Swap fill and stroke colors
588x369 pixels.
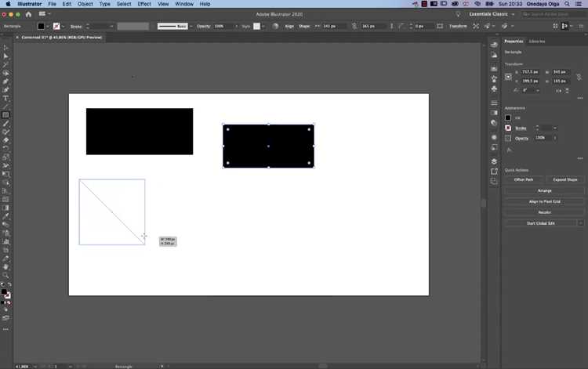9,284
